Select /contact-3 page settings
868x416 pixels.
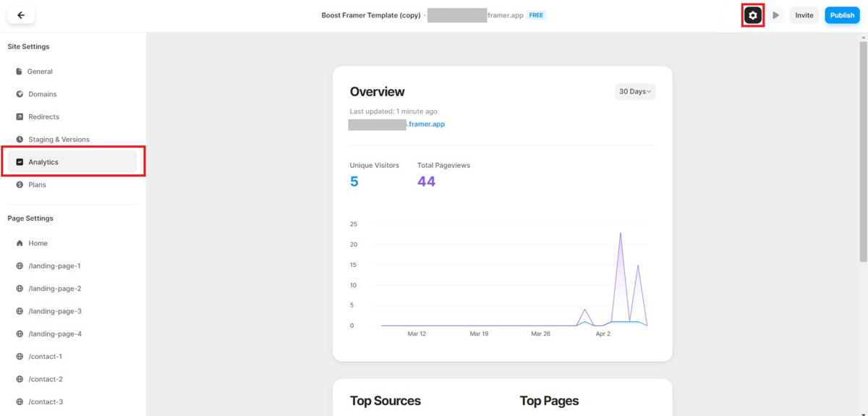[x=72, y=402]
